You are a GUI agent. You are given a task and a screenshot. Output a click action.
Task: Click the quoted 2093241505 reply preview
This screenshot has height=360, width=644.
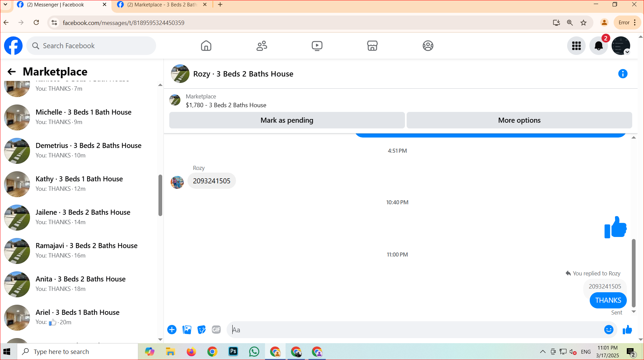click(x=605, y=287)
